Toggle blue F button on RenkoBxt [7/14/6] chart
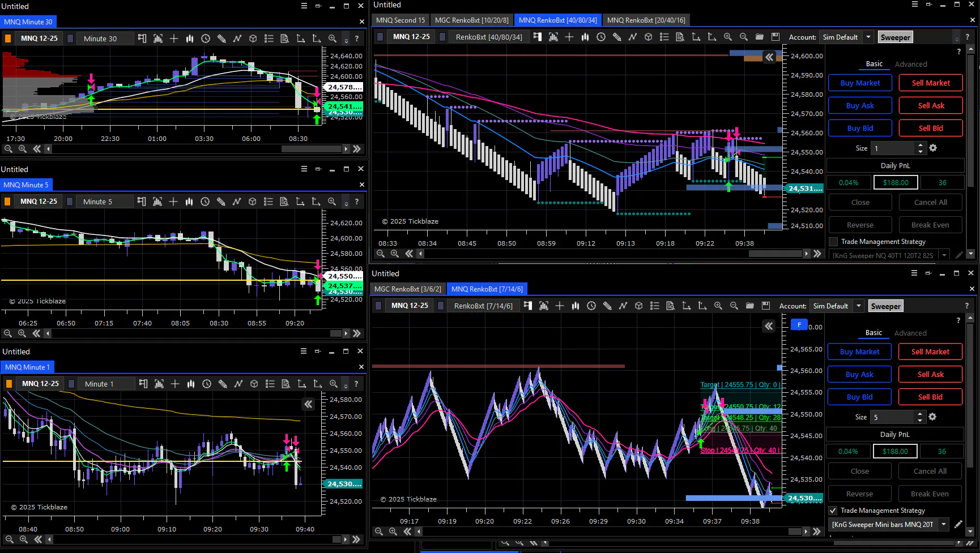The width and height of the screenshot is (980, 553). click(799, 324)
